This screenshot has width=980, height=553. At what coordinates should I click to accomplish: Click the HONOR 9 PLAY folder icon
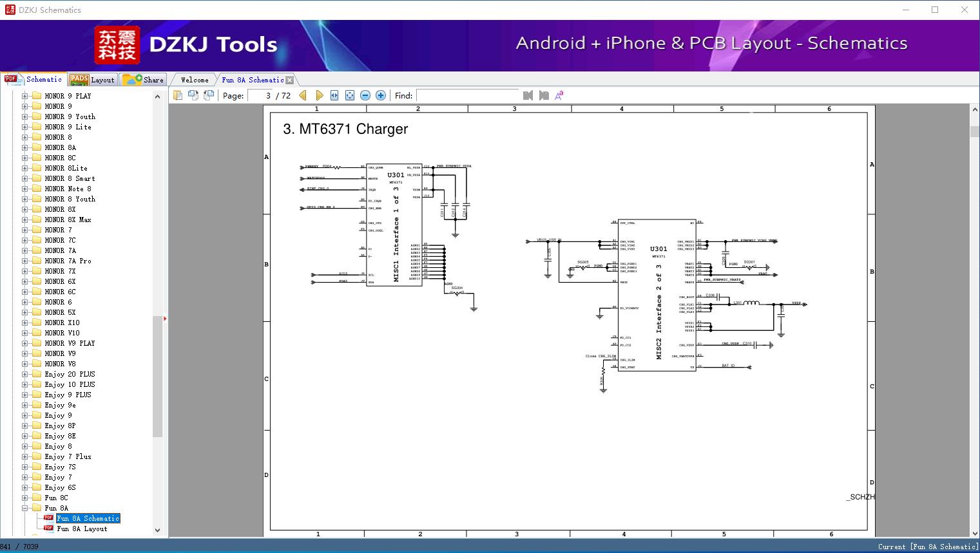click(37, 96)
